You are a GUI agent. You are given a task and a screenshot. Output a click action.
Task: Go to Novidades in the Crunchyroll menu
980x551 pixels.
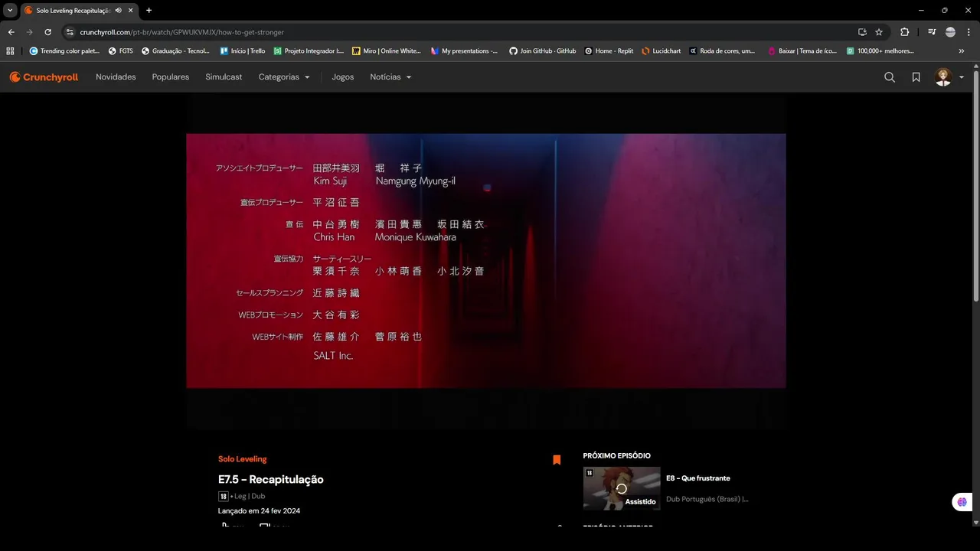tap(116, 77)
